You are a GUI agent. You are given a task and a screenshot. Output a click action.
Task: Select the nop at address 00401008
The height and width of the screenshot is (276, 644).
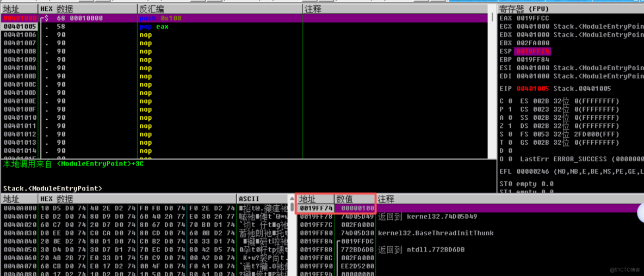(x=145, y=51)
